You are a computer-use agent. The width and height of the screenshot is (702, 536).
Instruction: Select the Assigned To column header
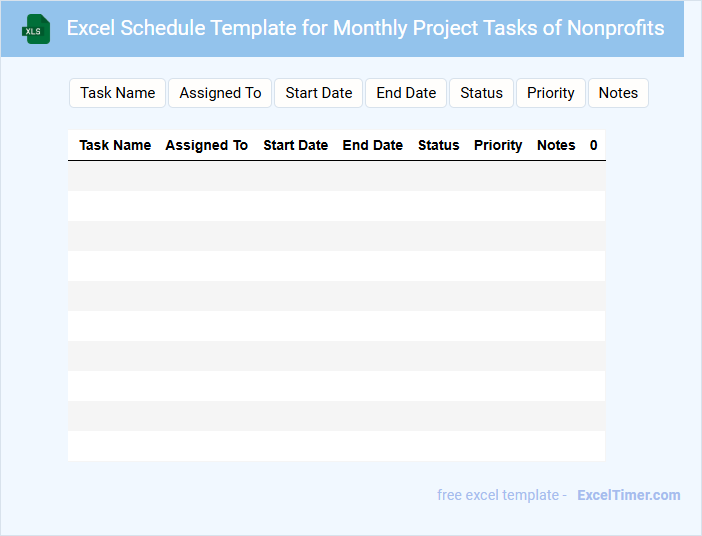tap(206, 145)
